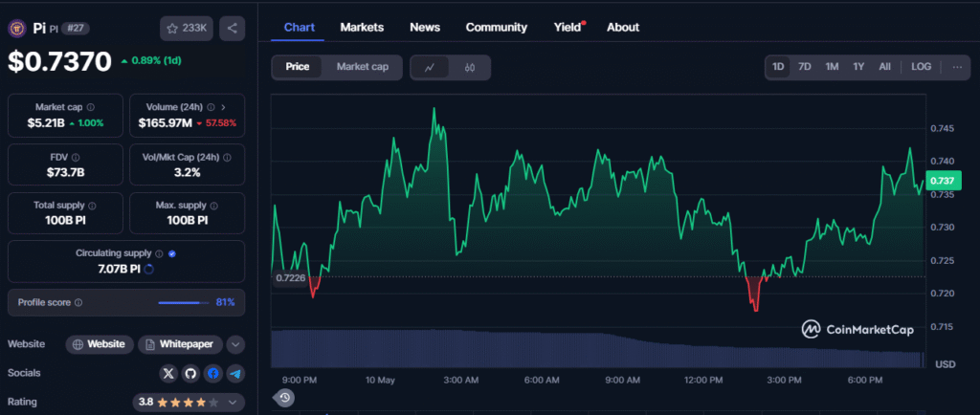This screenshot has height=415, width=980.
Task: Add Pi to watchlist via star 233K button
Action: pyautogui.click(x=187, y=28)
